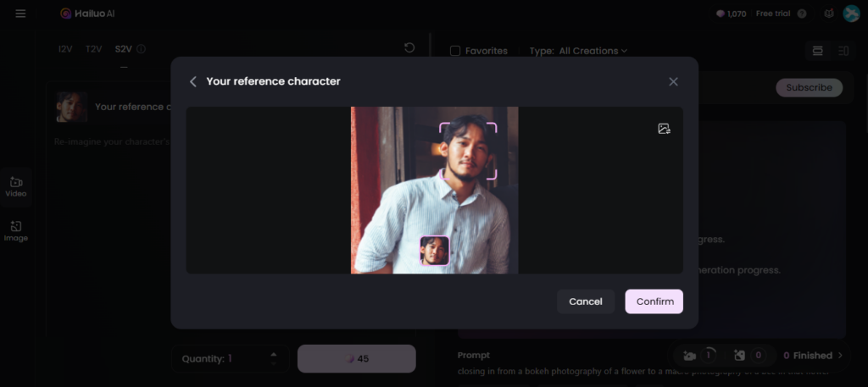Open the notifications bell icon
Image resolution: width=868 pixels, height=387 pixels.
tap(829, 14)
